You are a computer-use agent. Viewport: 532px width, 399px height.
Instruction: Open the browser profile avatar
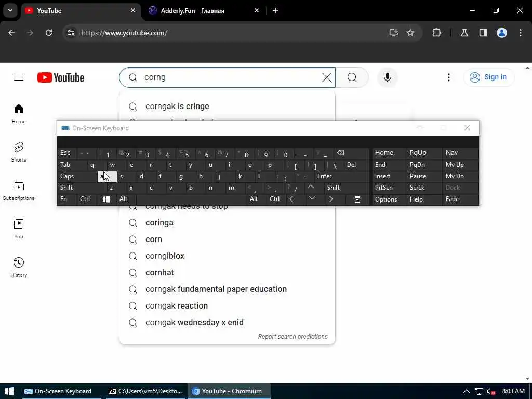(502, 33)
